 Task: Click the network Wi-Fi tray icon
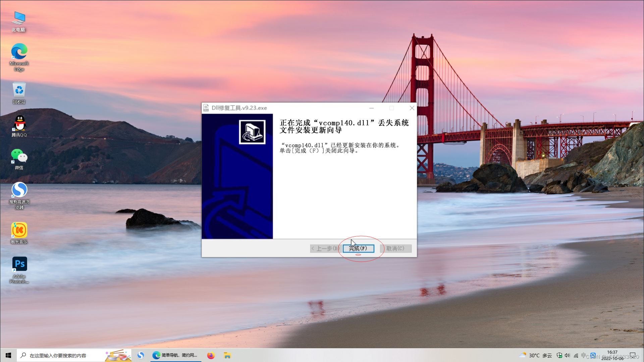[576, 355]
